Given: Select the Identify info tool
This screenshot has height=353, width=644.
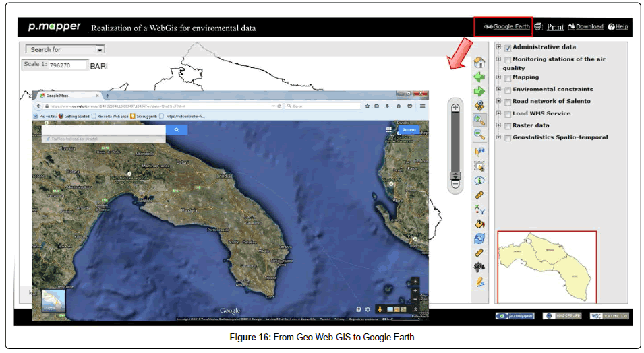Looking at the screenshot, I should coord(479,181).
